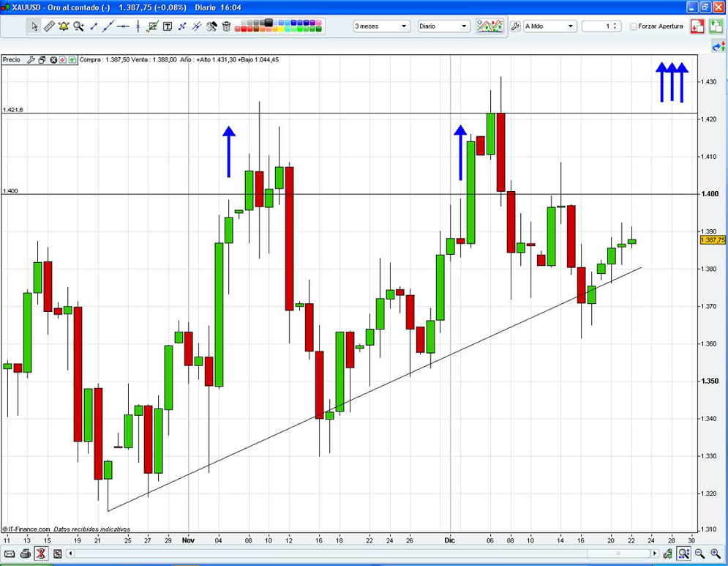
Task: Click the 1.400 horizontal line label
Action: 10,190
